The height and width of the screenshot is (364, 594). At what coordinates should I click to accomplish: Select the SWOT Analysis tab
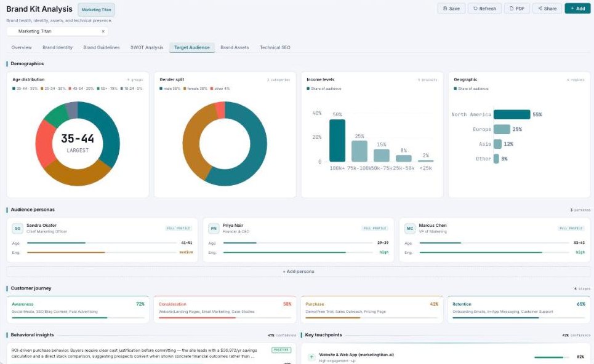146,47
